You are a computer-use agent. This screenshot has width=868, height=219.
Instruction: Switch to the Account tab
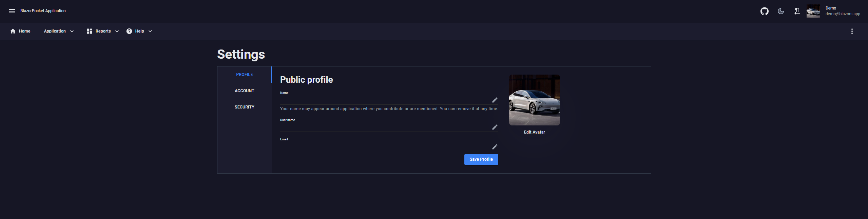tap(244, 91)
